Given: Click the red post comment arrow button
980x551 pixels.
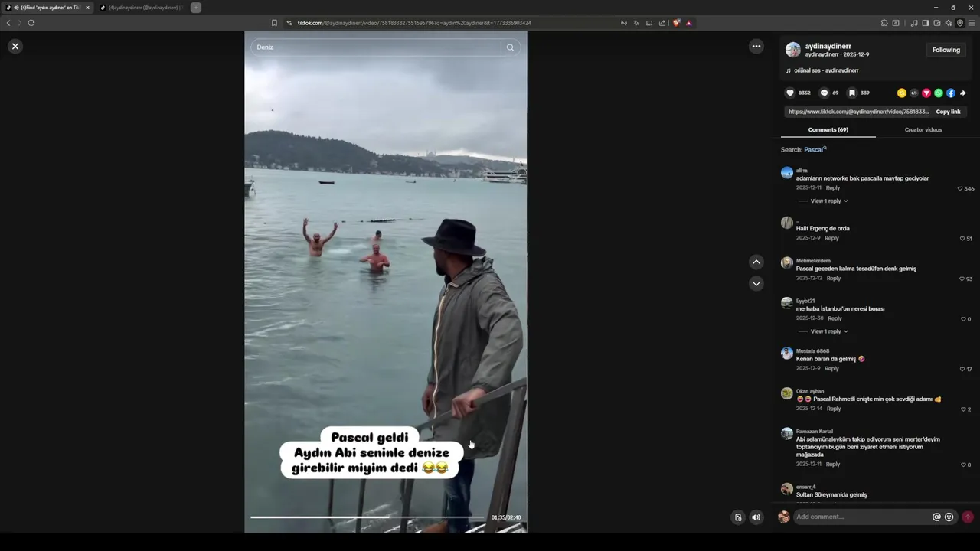Looking at the screenshot, I should coord(968,517).
